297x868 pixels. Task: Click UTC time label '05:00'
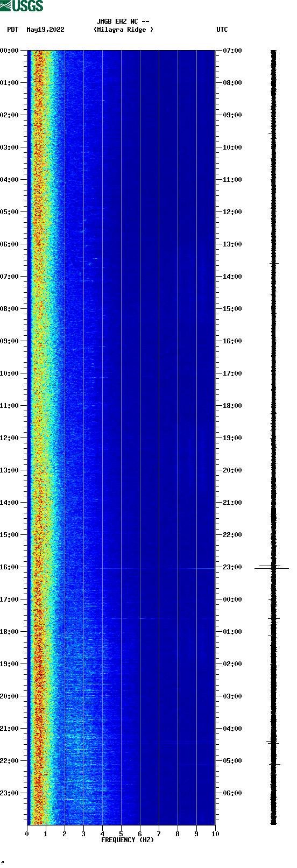[x=232, y=761]
